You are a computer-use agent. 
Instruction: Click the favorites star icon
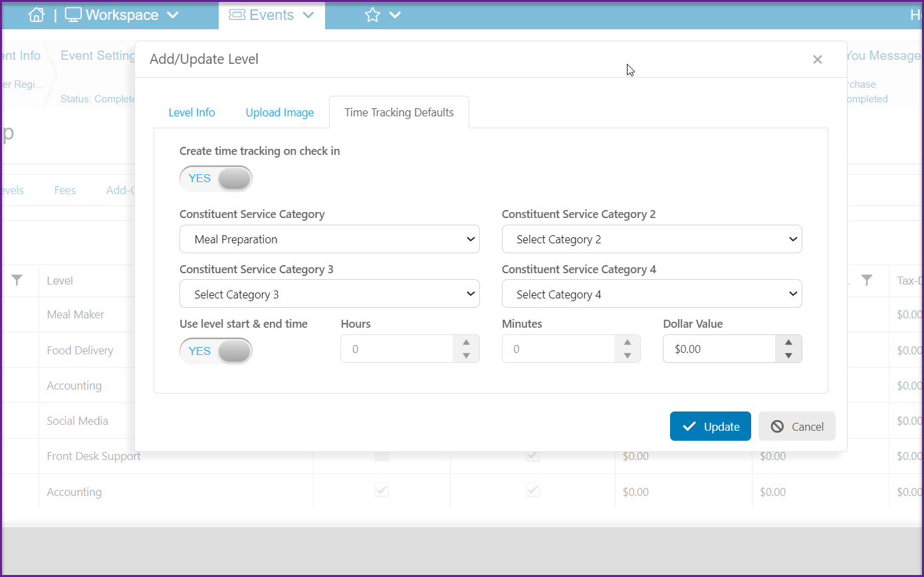click(372, 15)
